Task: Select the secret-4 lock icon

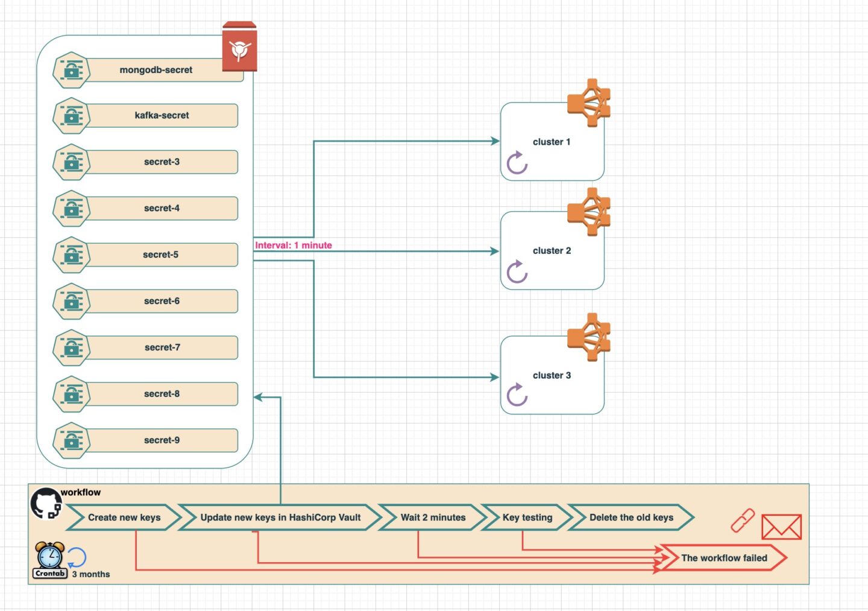Action: [72, 209]
